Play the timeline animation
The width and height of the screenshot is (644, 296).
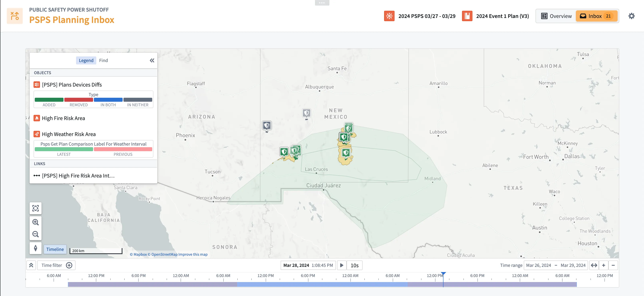click(x=342, y=265)
